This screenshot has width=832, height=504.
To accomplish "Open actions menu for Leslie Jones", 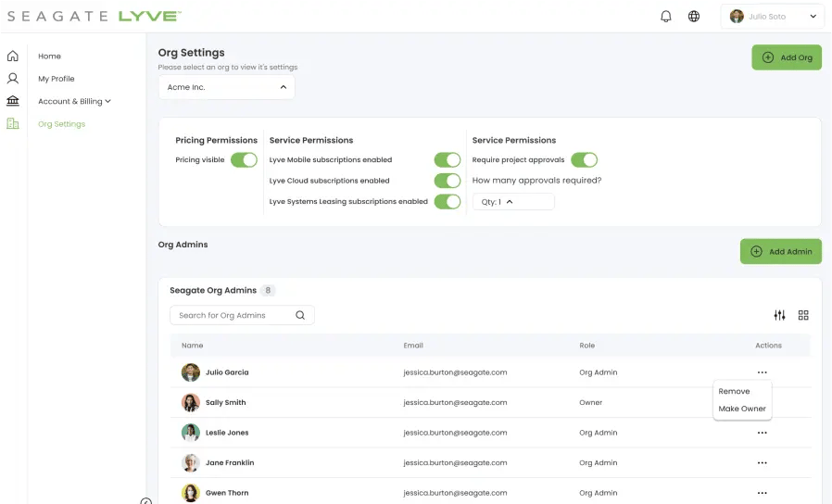I will click(x=762, y=433).
